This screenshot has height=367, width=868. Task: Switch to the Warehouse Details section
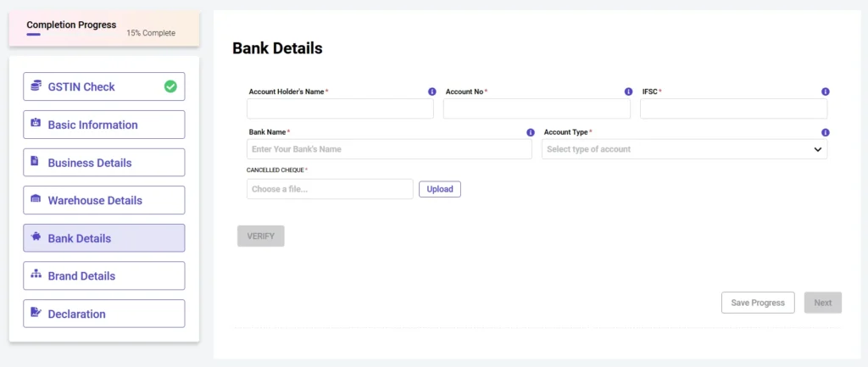click(x=104, y=200)
